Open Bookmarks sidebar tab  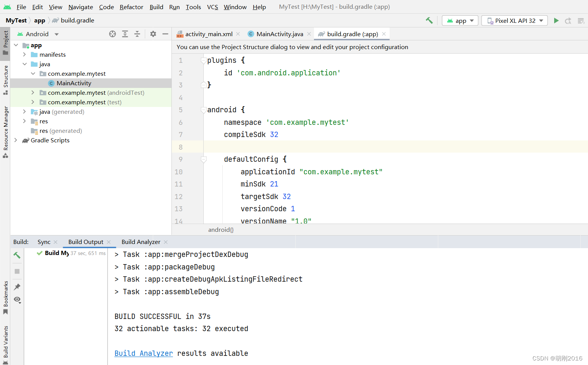click(x=5, y=298)
